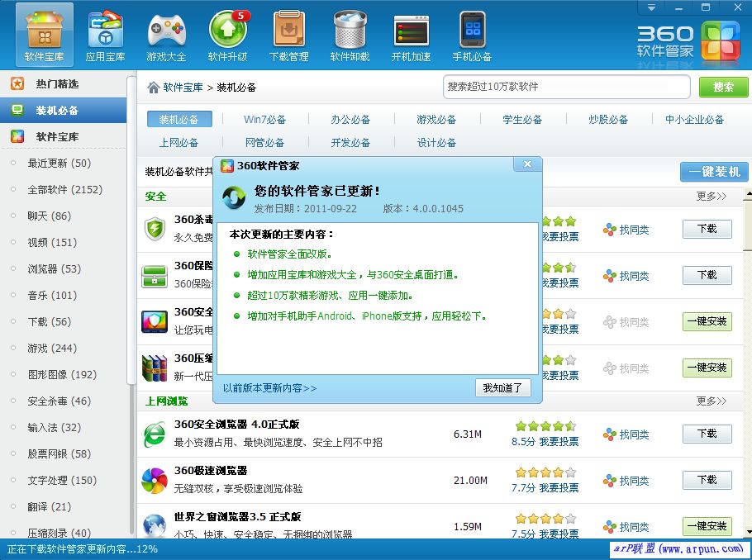Launch 开机加速 boot speedup
The image size is (752, 560).
point(411,35)
